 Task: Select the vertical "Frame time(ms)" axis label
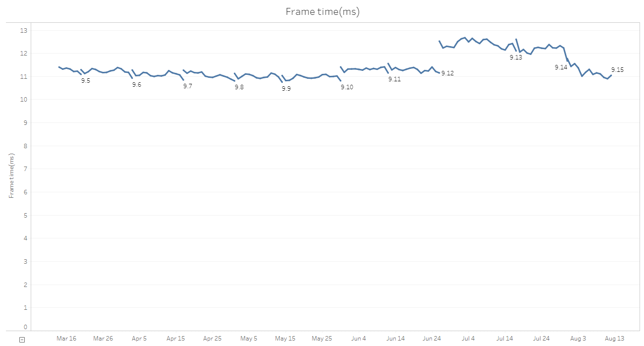point(11,175)
